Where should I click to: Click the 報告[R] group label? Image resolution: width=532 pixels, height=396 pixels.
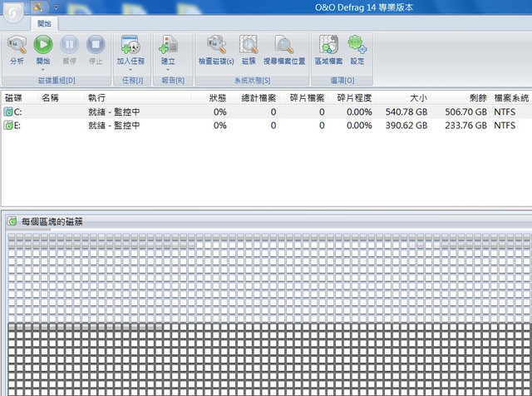(x=173, y=81)
